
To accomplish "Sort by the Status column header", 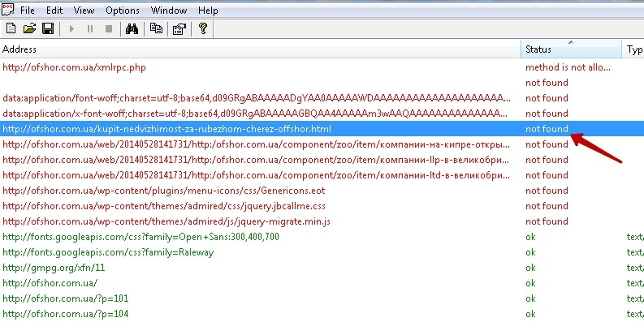I will (x=571, y=49).
